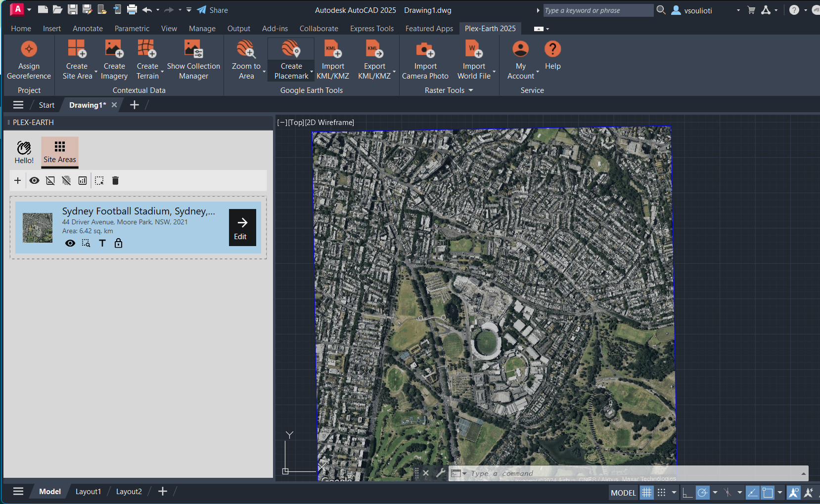Screen dimensions: 820x504
Task: Click the Edit button on Sydney site card
Action: (242, 227)
